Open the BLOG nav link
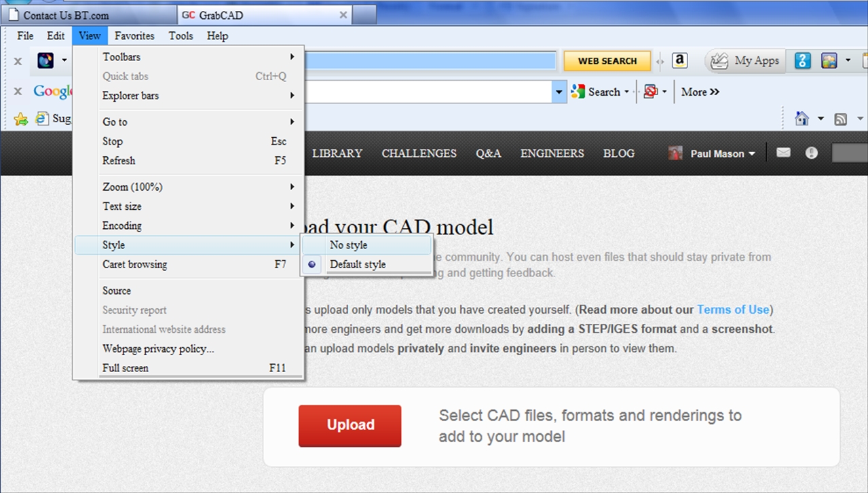This screenshot has width=868, height=493. (619, 153)
